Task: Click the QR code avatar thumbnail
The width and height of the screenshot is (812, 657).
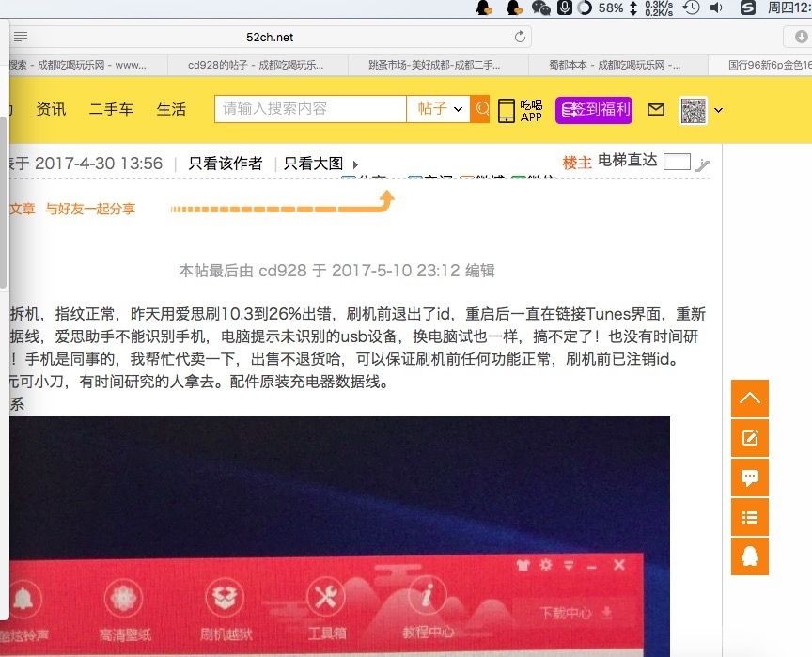Action: [x=693, y=110]
